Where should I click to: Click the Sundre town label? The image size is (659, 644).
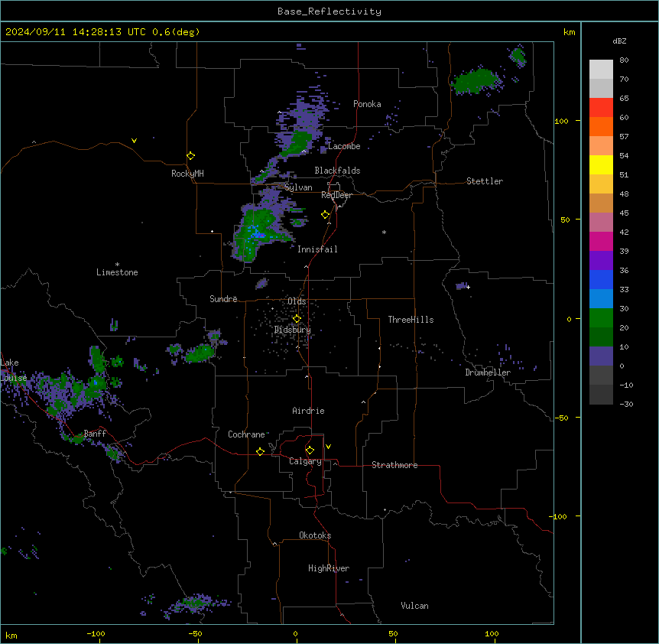(223, 299)
